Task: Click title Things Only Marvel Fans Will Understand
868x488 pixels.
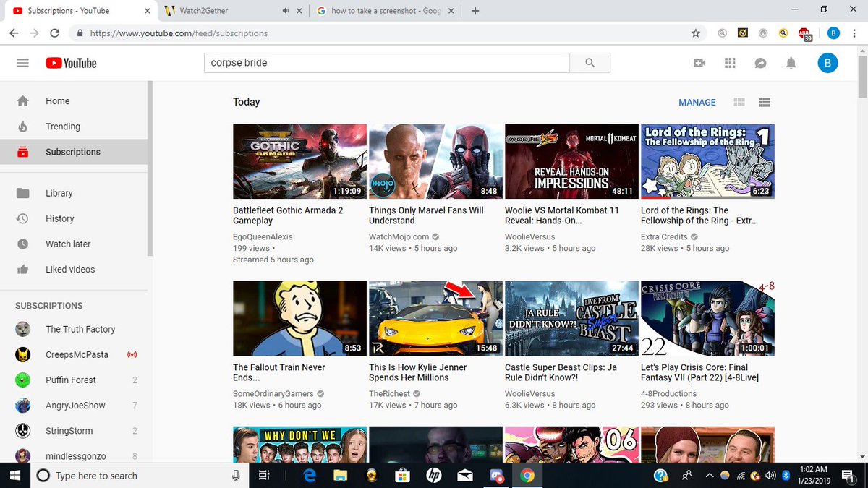Action: tap(426, 215)
